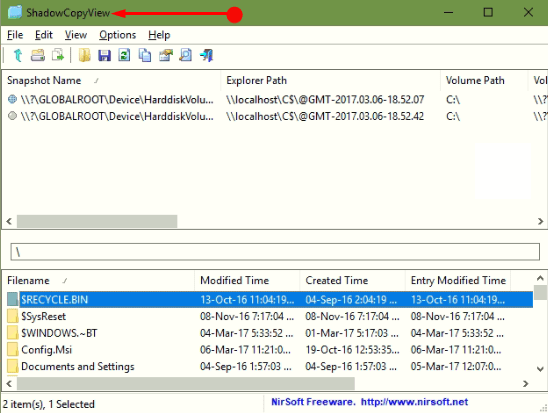Click the Refresh toolbar icon
This screenshot has width=548, height=413.
click(x=124, y=55)
